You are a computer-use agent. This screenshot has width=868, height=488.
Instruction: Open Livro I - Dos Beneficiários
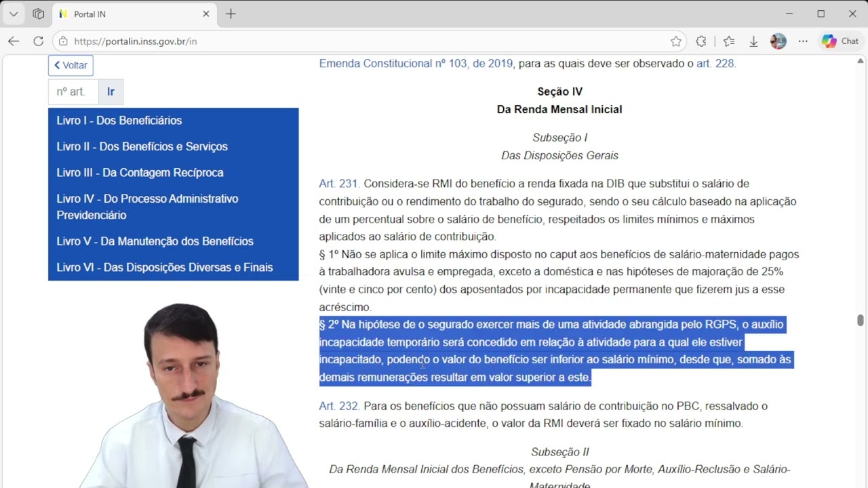173,121
